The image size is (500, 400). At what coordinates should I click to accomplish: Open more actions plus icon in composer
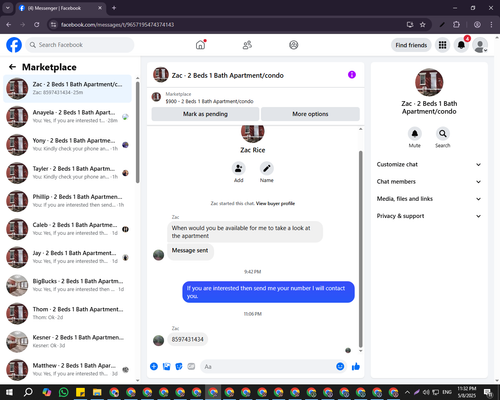click(x=154, y=367)
